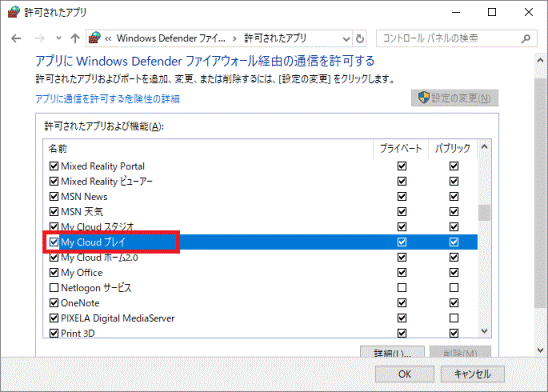Click the 削除 remove button

point(460,352)
